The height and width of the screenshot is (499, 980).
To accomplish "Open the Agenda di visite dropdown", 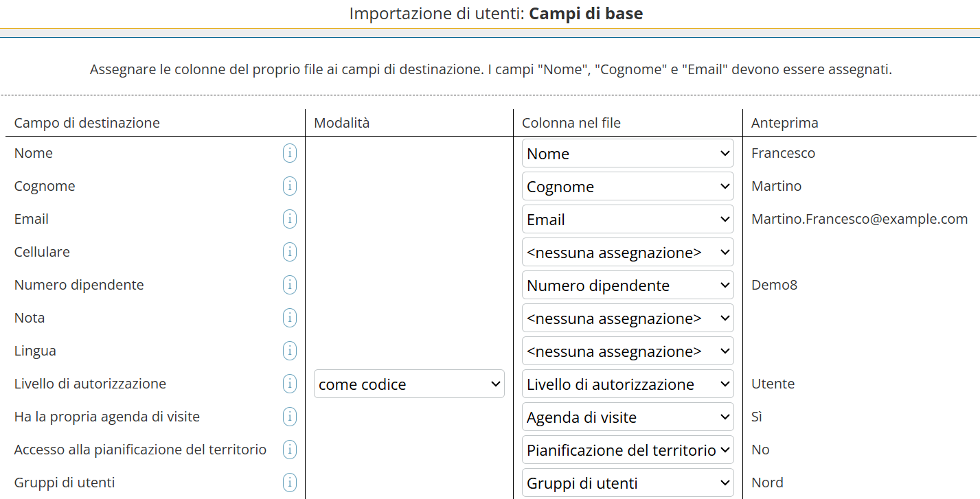I will pos(628,417).
